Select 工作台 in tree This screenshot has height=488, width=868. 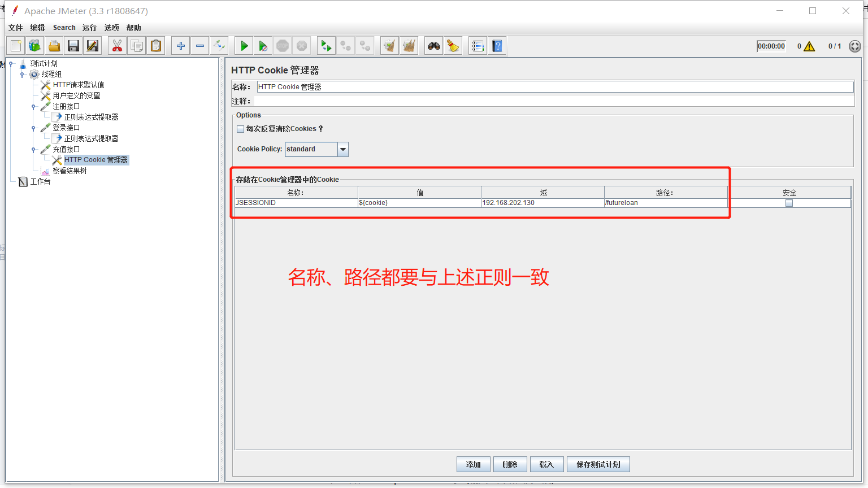[40, 181]
